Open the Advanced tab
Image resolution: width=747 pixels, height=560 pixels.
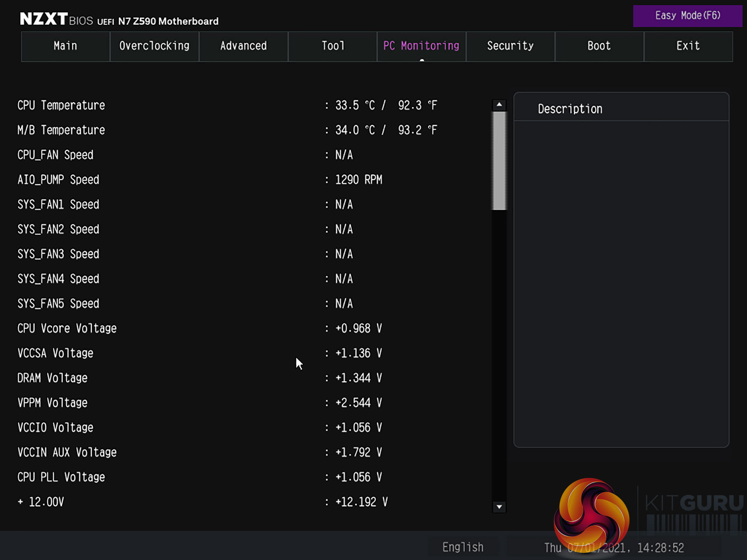pos(244,46)
